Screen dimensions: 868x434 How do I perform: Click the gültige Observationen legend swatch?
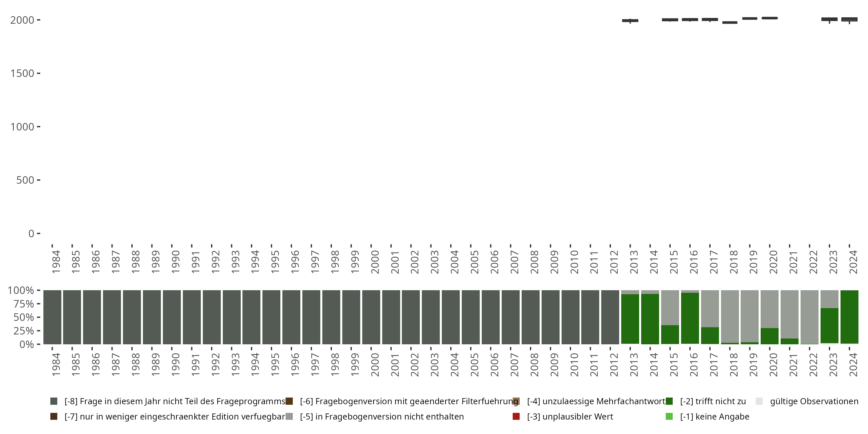[x=759, y=401]
